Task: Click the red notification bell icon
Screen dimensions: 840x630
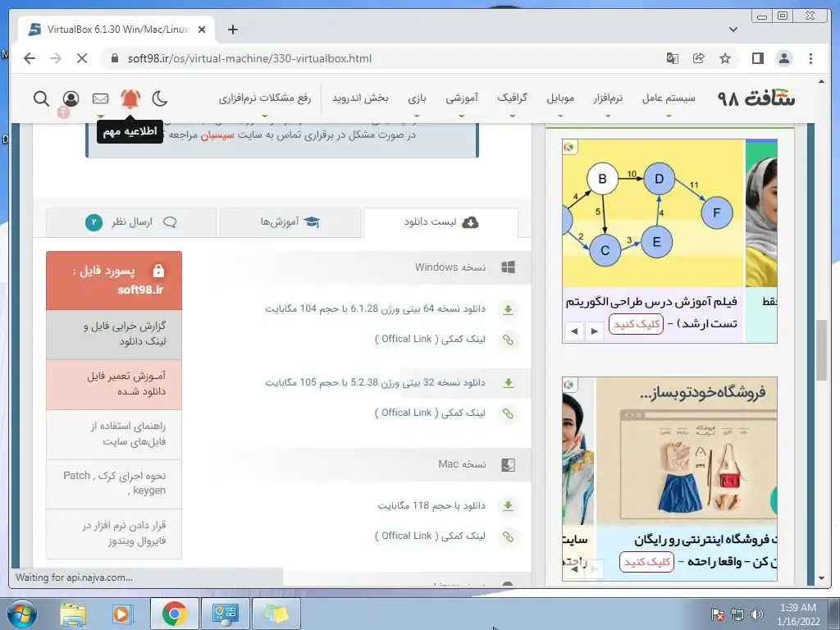Action: point(130,98)
